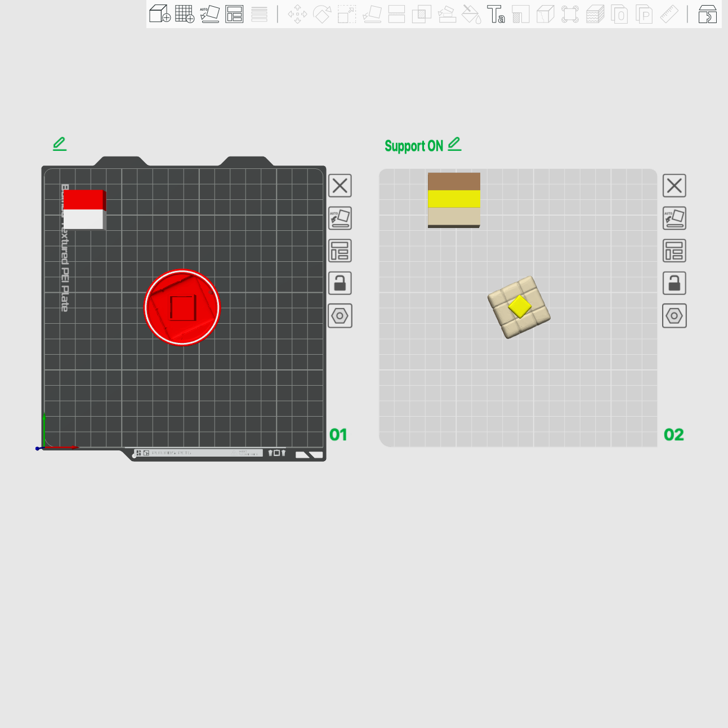Click the layered wavy cube icon
The width and height of the screenshot is (728, 728).
[x=595, y=14]
